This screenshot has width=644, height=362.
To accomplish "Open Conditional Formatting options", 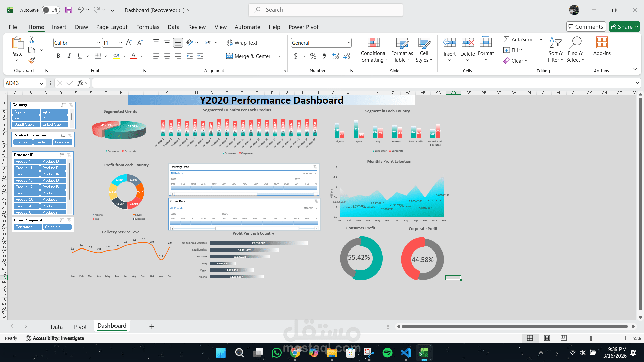I will coord(373,50).
